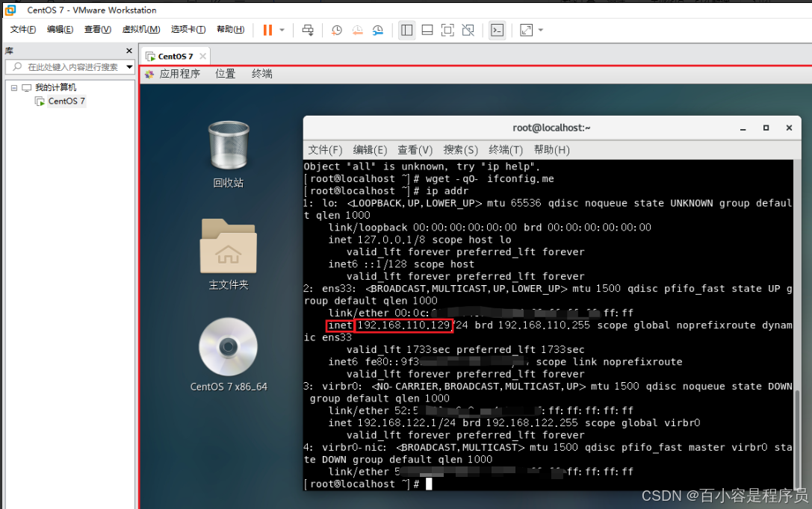Open terminal 终端(T) menu
This screenshot has height=509, width=812.
[506, 150]
